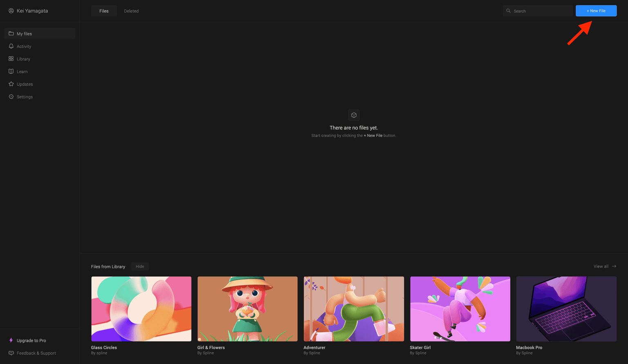Create a file with + New File
Screen dimensions: 628x364
pos(596,11)
